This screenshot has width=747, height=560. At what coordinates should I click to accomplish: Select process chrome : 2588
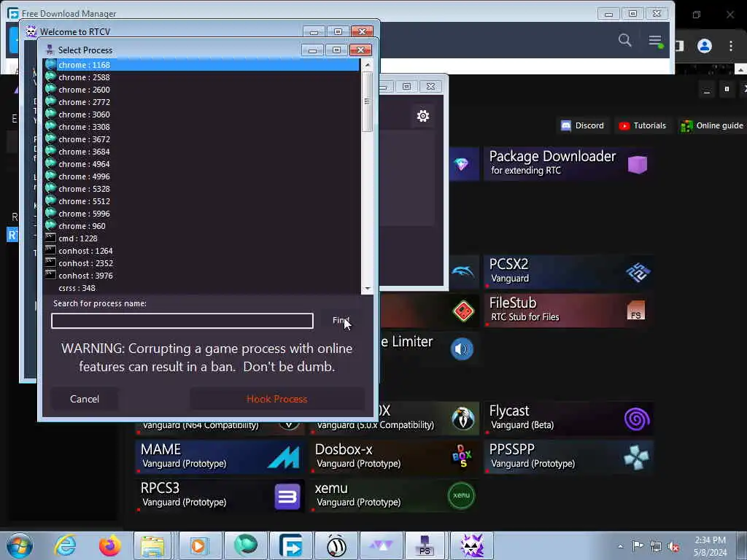[201, 77]
